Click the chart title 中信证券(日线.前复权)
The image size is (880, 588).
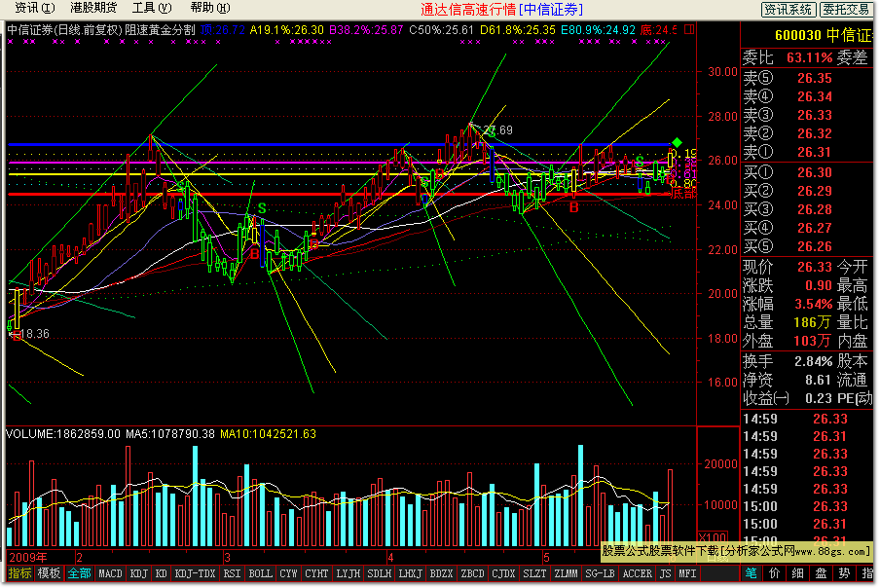pos(64,30)
